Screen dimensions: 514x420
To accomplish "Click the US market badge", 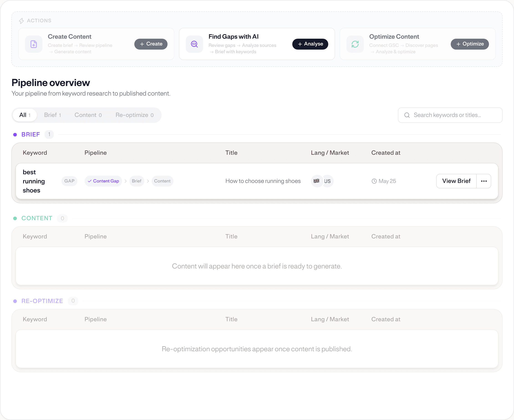I will point(327,181).
